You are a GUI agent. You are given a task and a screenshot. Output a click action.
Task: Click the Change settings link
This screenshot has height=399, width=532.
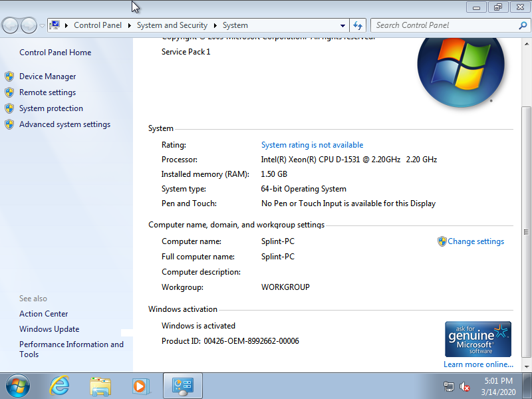tap(475, 241)
